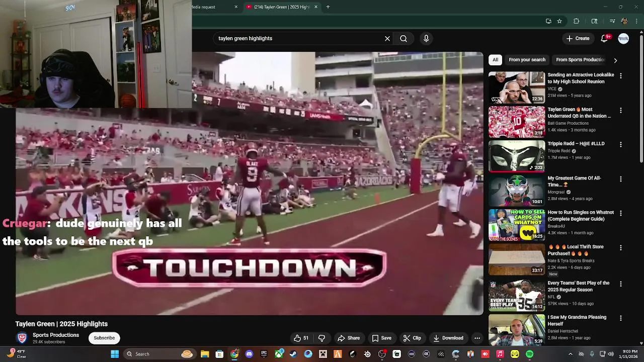The image size is (644, 362).
Task: Click the Share button
Action: click(349, 338)
